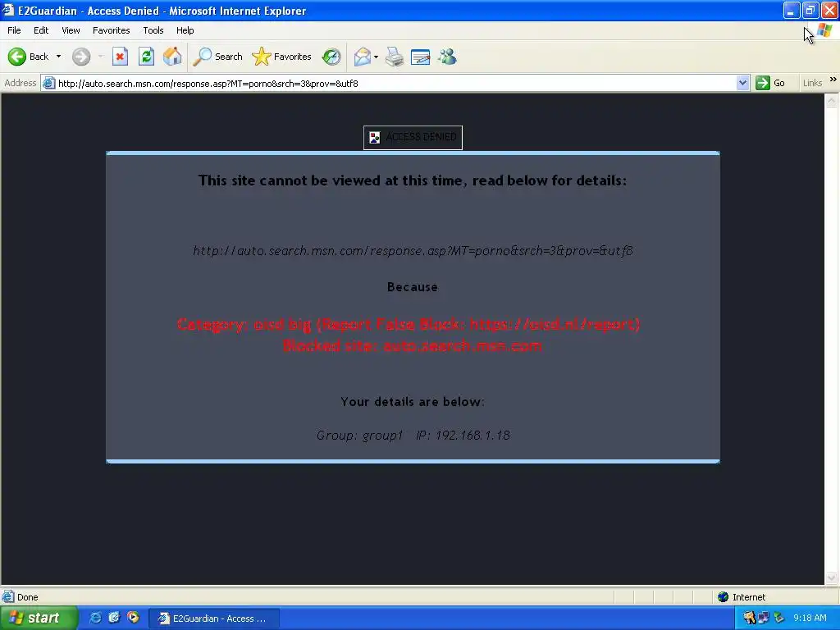Click the 9:18 AM system clock
The width and height of the screenshot is (840, 630).
pyautogui.click(x=810, y=618)
